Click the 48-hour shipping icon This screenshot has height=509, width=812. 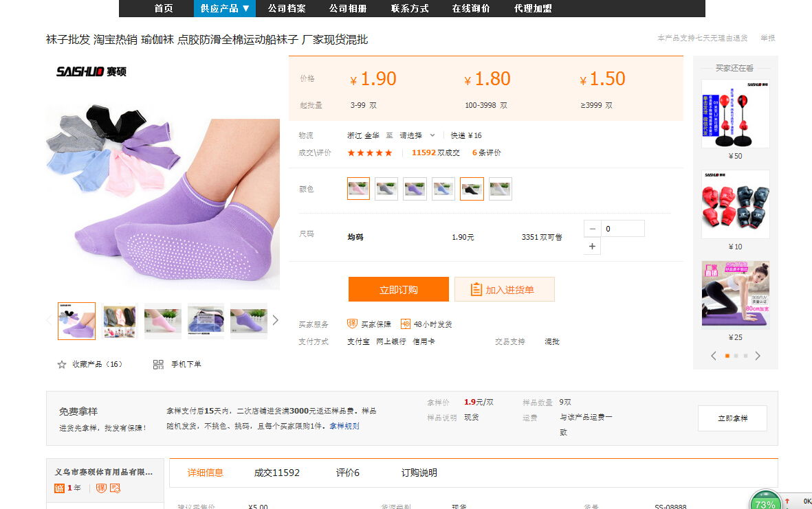[x=406, y=324]
